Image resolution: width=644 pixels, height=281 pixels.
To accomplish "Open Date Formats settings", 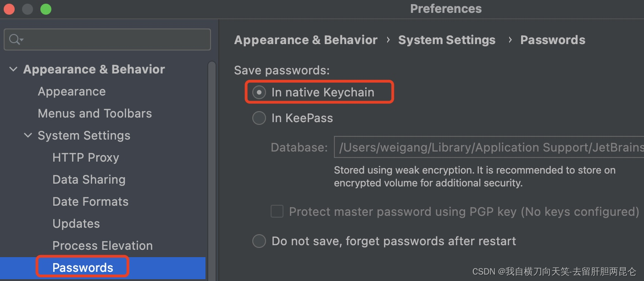I will tap(90, 201).
